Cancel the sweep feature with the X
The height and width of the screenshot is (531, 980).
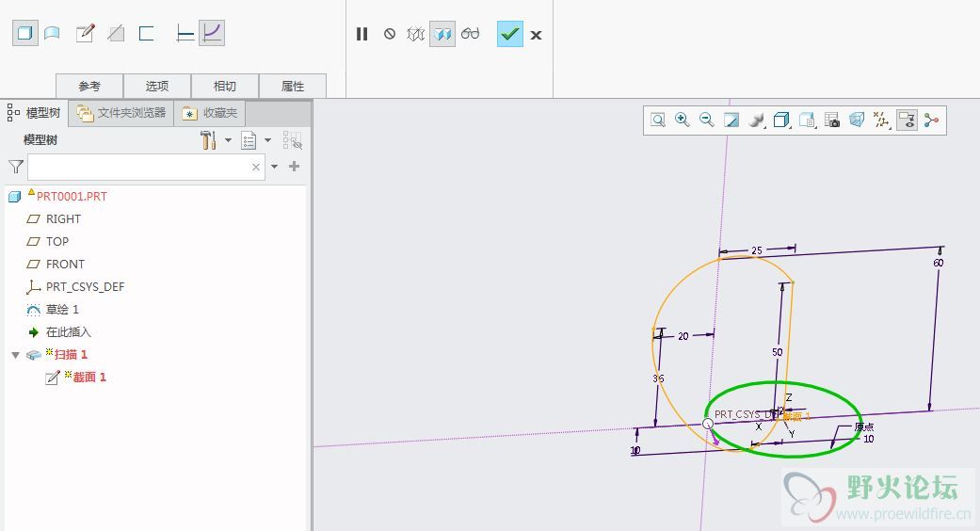(x=536, y=35)
